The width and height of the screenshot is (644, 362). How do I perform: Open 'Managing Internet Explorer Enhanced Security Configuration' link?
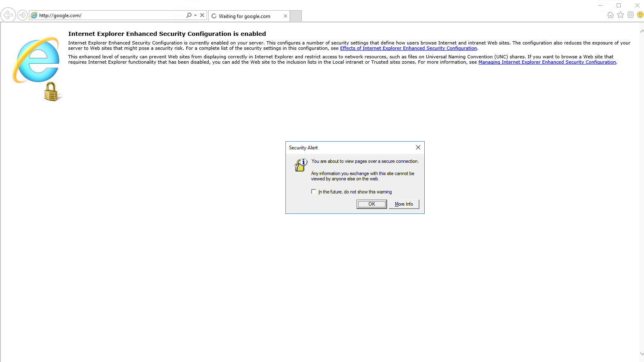point(547,62)
